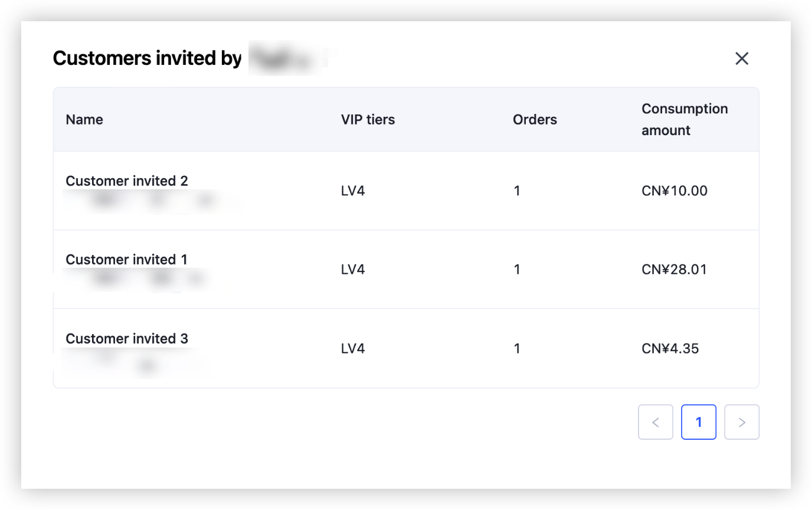Go to previous page arrow
The width and height of the screenshot is (812, 510).
[655, 422]
